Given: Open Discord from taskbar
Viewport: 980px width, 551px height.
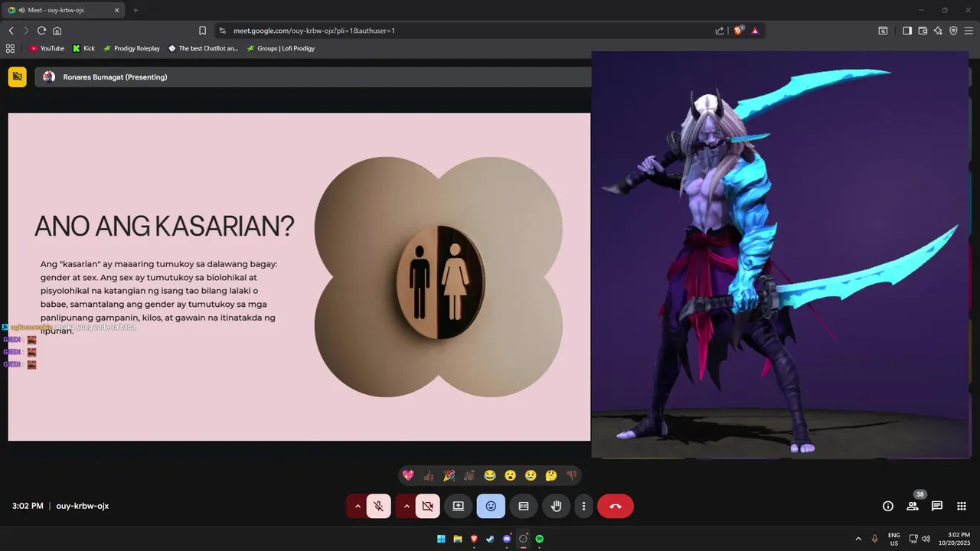Looking at the screenshot, I should (x=507, y=539).
